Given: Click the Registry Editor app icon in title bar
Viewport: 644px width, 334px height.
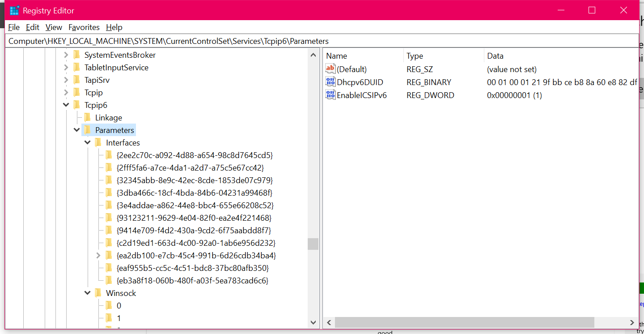Looking at the screenshot, I should click(14, 10).
